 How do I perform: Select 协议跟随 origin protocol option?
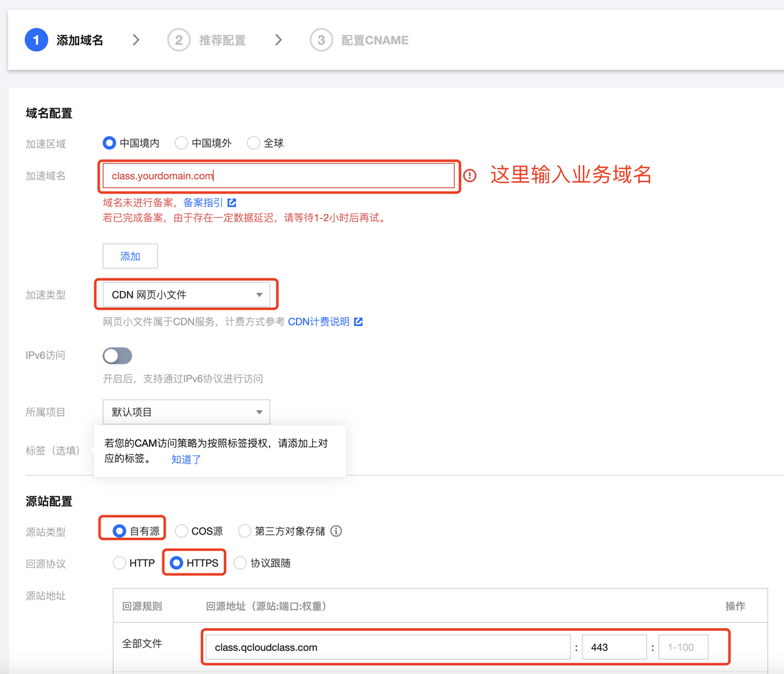click(x=240, y=563)
